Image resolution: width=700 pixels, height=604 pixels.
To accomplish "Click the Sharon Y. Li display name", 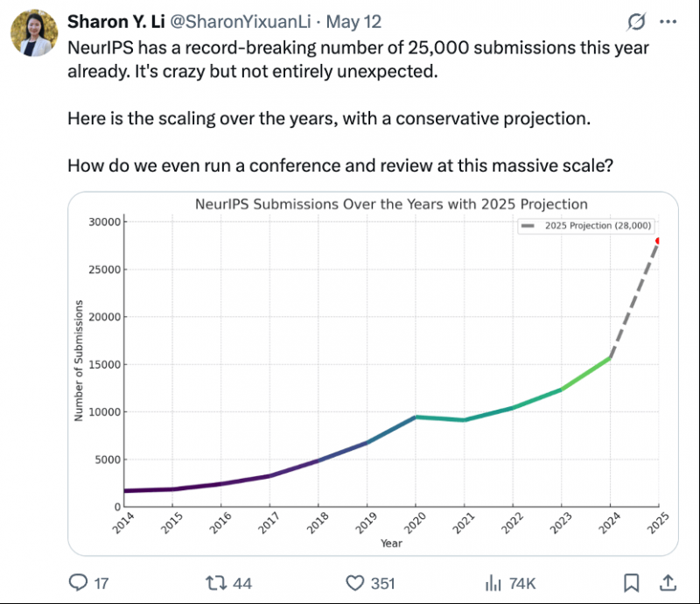I will click(116, 21).
